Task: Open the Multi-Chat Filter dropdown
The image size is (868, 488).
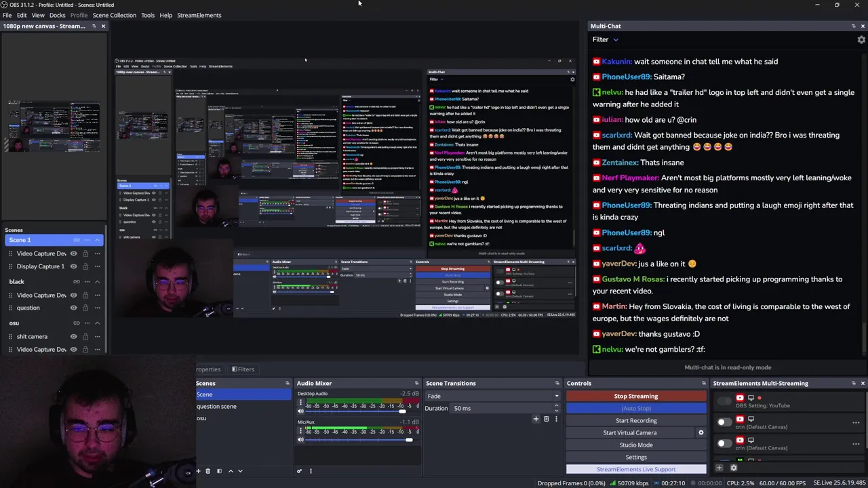Action: [606, 40]
